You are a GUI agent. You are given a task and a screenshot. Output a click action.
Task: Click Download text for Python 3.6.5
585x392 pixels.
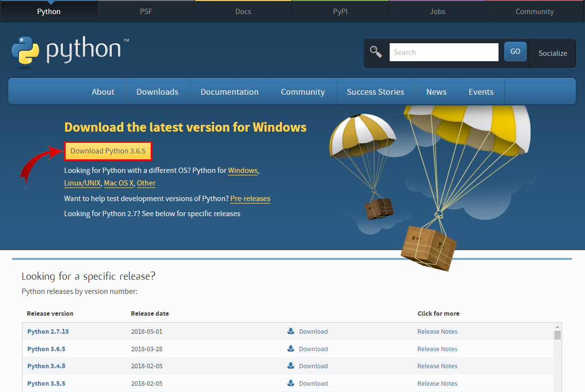[313, 349]
